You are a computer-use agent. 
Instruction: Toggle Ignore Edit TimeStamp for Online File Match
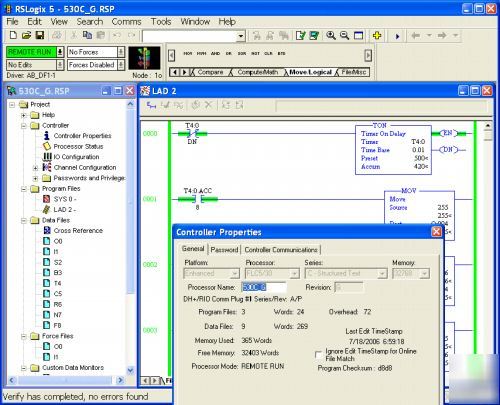(x=318, y=354)
